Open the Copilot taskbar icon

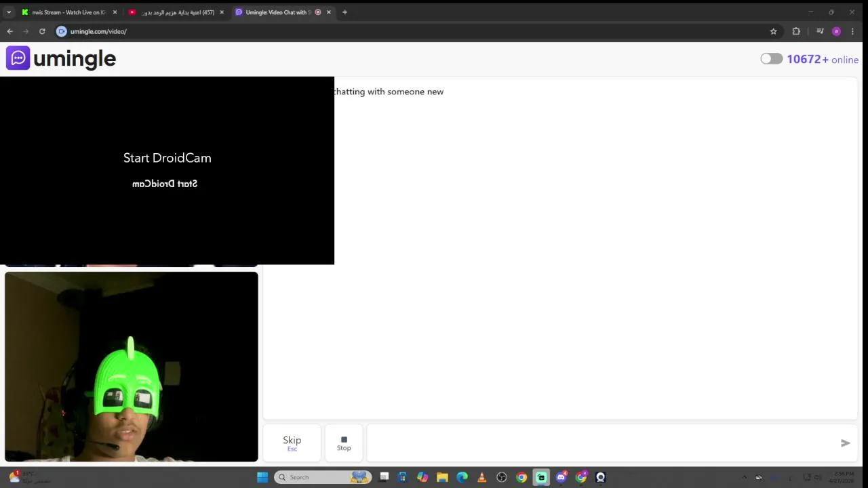422,477
